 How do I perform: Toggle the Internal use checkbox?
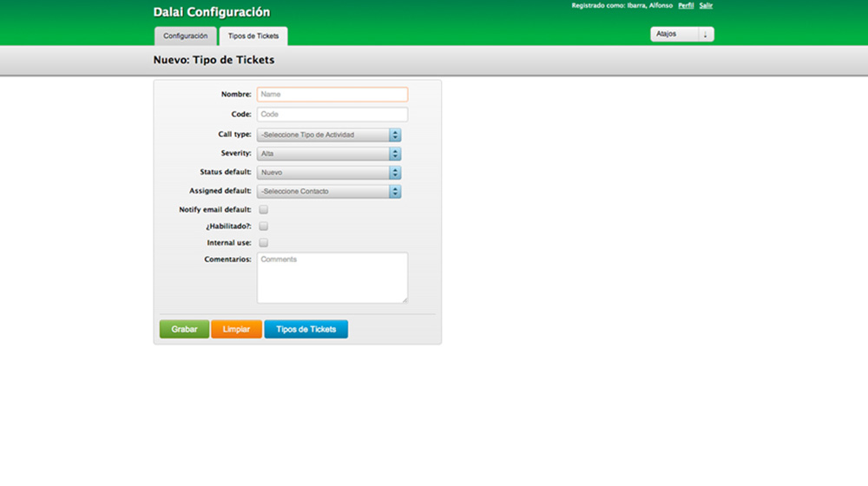(264, 243)
